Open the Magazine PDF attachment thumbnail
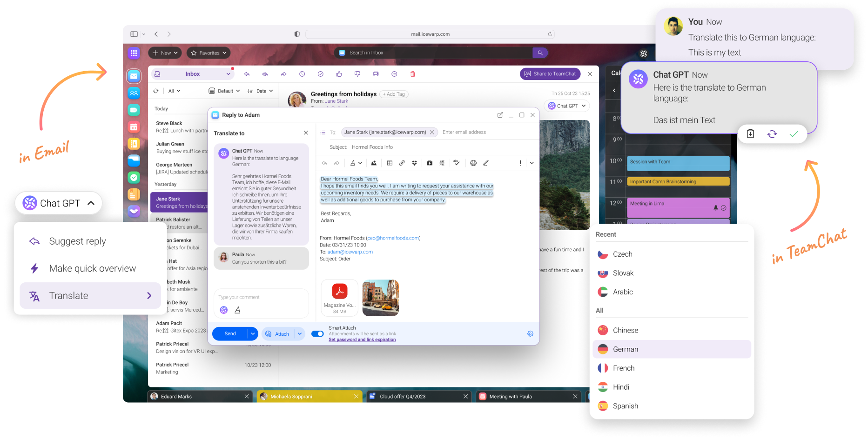 pyautogui.click(x=339, y=298)
